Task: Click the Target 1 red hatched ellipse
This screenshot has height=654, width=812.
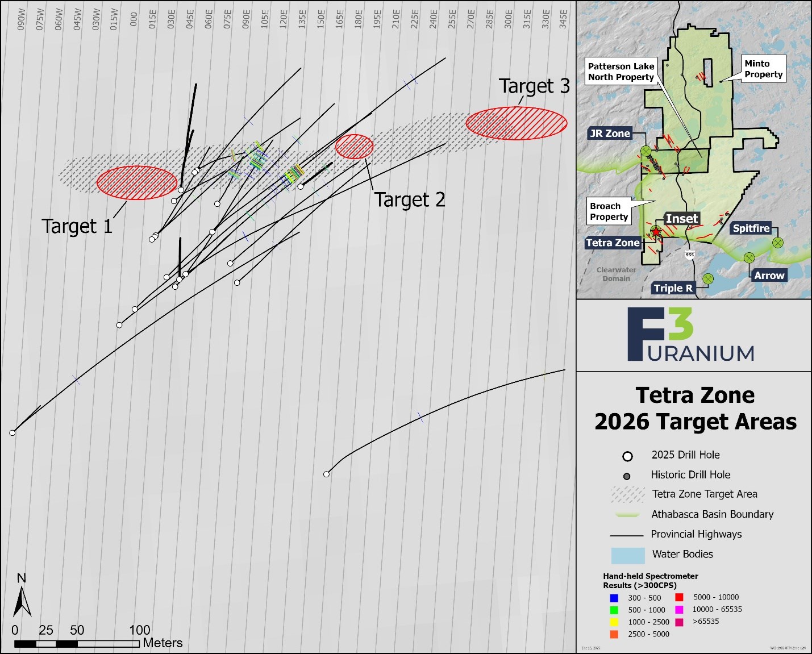Action: pyautogui.click(x=137, y=182)
